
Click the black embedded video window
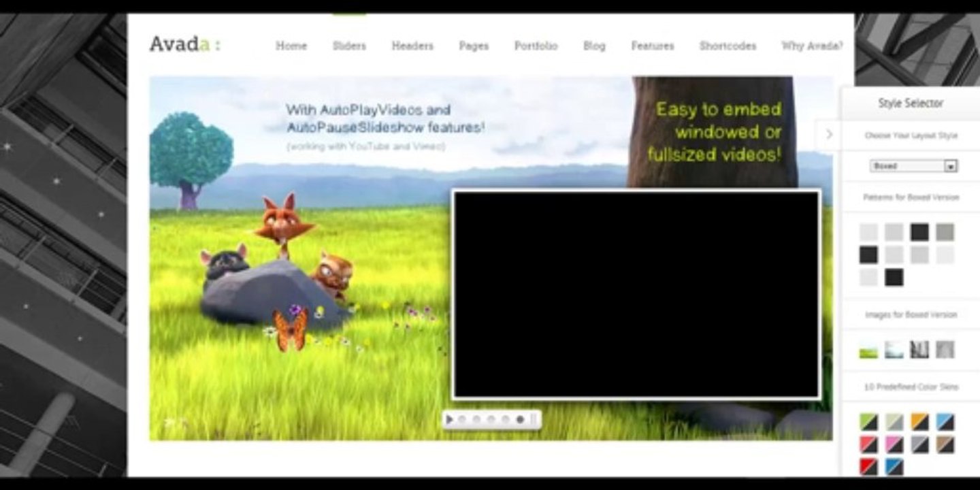pos(636,294)
